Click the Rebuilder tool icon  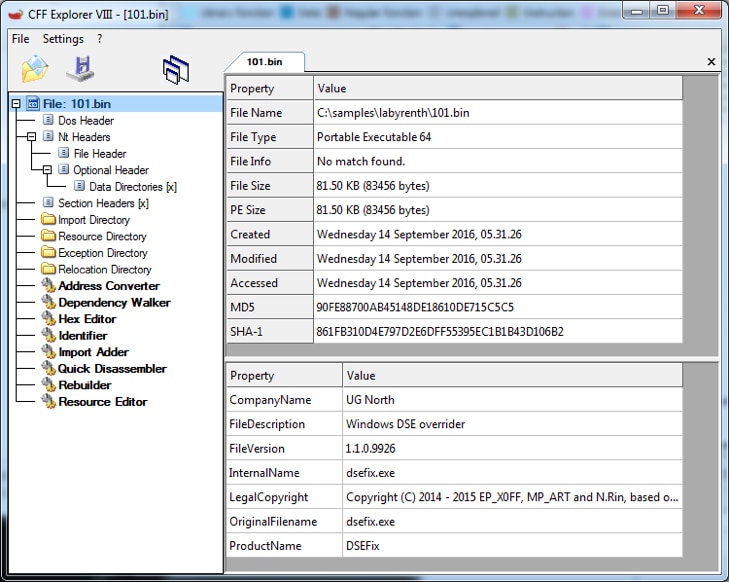point(48,384)
